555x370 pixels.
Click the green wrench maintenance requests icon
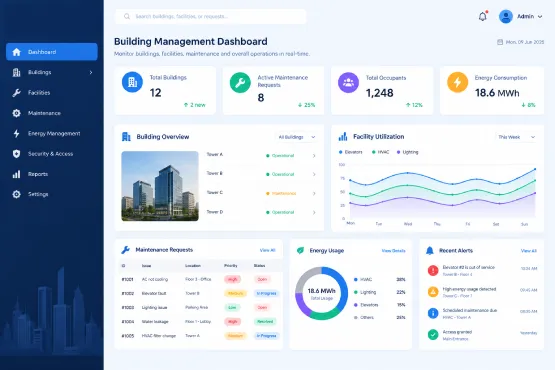pyautogui.click(x=240, y=82)
